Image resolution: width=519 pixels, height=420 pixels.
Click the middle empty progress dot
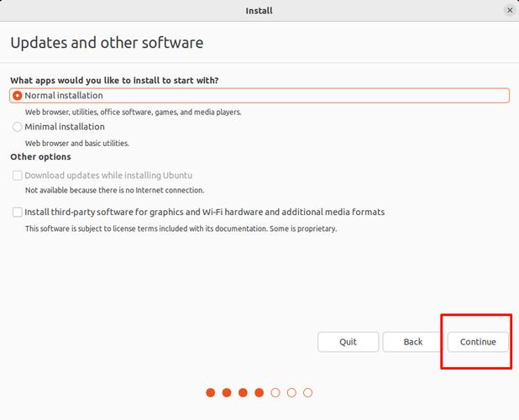tap(291, 392)
